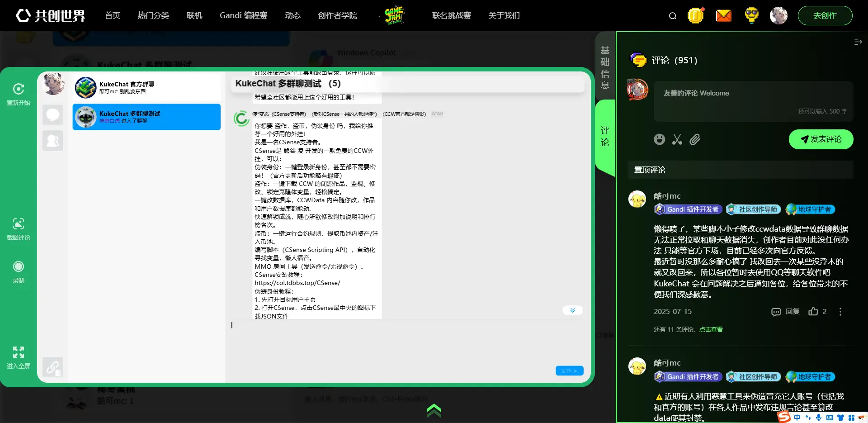Select KukeChat 官方群聊 conversation
This screenshot has width=868, height=423.
[146, 88]
